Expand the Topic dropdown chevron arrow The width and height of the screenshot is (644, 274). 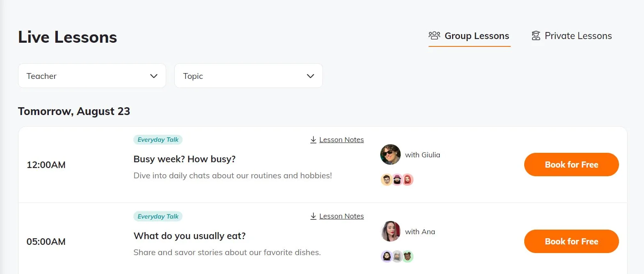click(311, 76)
